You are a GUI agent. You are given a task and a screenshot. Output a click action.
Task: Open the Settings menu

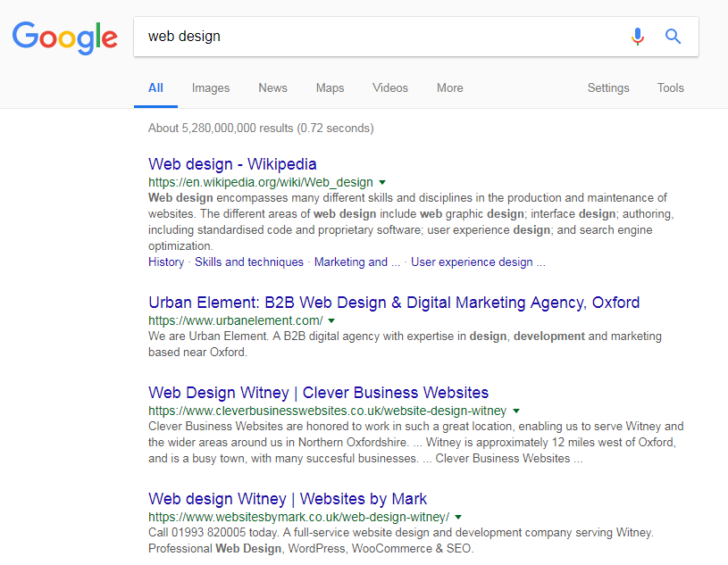pos(608,88)
